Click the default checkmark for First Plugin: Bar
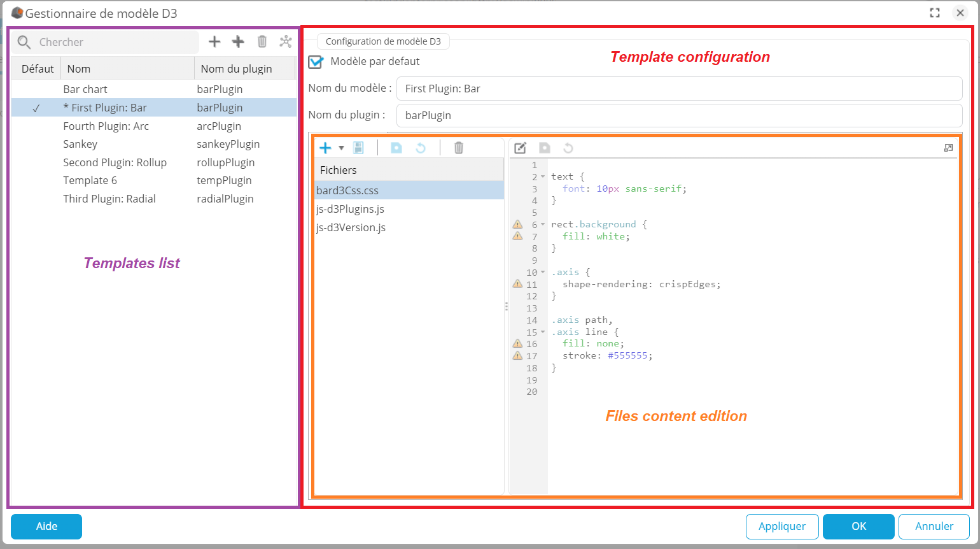The image size is (980, 549). coord(36,108)
